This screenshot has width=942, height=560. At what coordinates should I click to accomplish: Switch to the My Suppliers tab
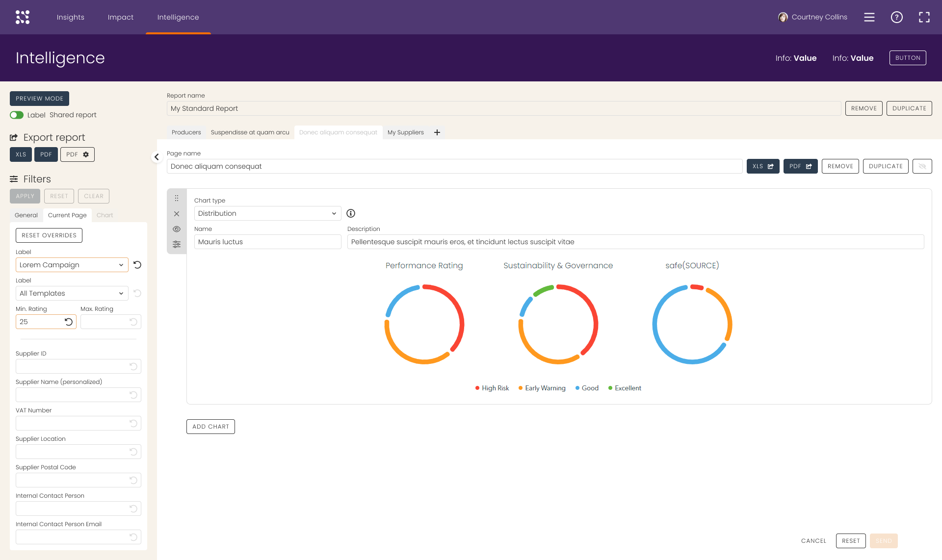[405, 132]
